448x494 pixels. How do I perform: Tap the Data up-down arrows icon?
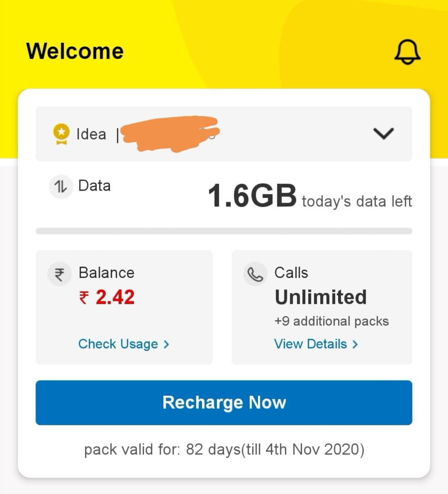click(61, 186)
